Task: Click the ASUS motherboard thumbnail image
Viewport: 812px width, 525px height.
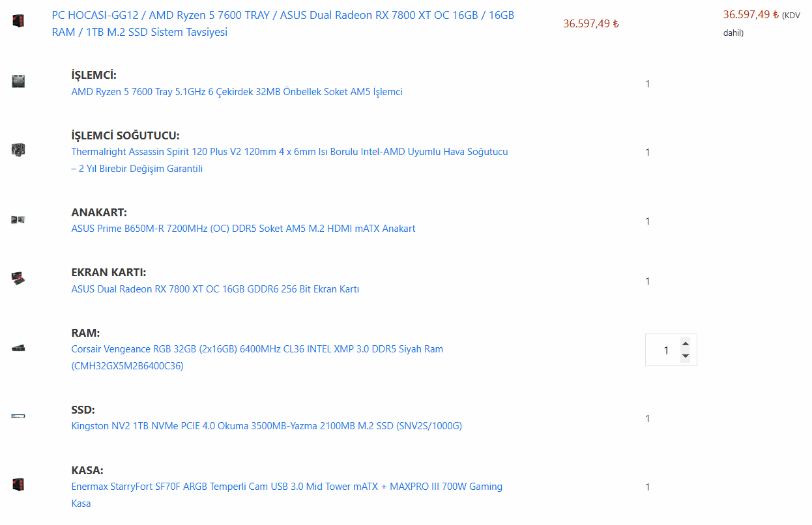Action: click(18, 220)
